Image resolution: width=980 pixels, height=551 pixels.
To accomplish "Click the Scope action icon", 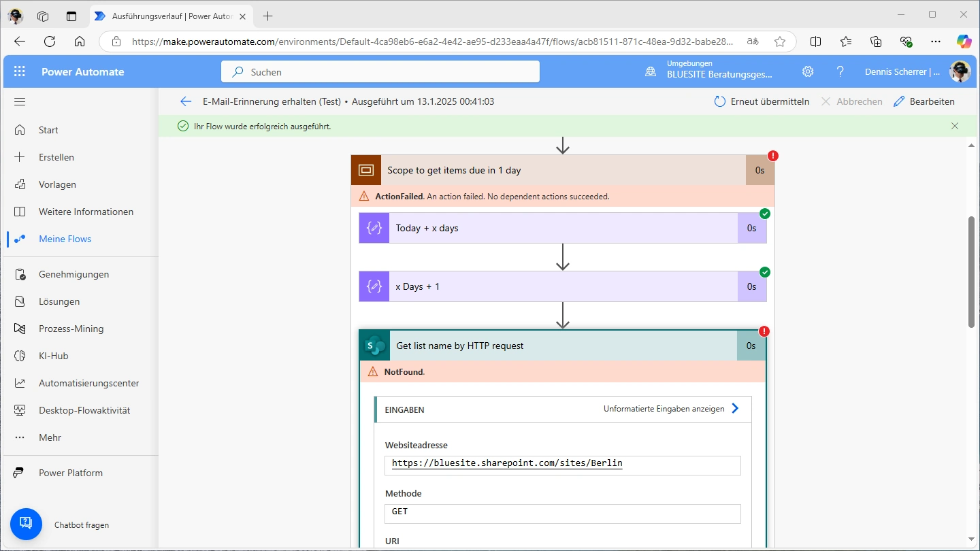I will pos(366,170).
